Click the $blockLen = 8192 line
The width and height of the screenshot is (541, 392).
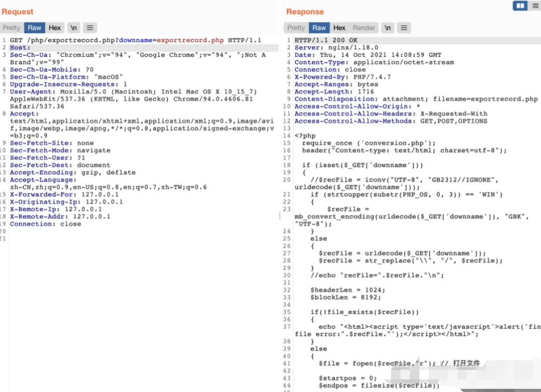coord(346,297)
